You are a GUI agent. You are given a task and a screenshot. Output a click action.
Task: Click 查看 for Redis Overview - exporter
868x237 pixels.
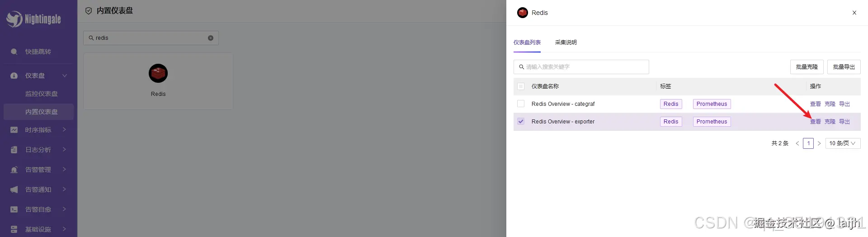click(816, 122)
